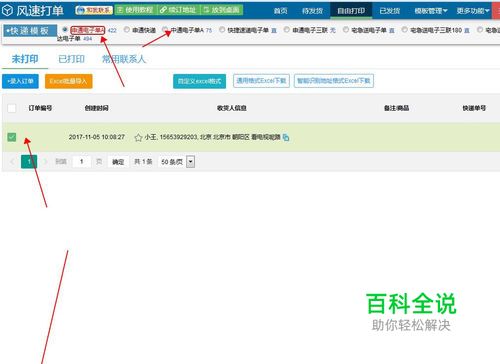Click the 小王 recipient address text
500x364 pixels.
212,137
